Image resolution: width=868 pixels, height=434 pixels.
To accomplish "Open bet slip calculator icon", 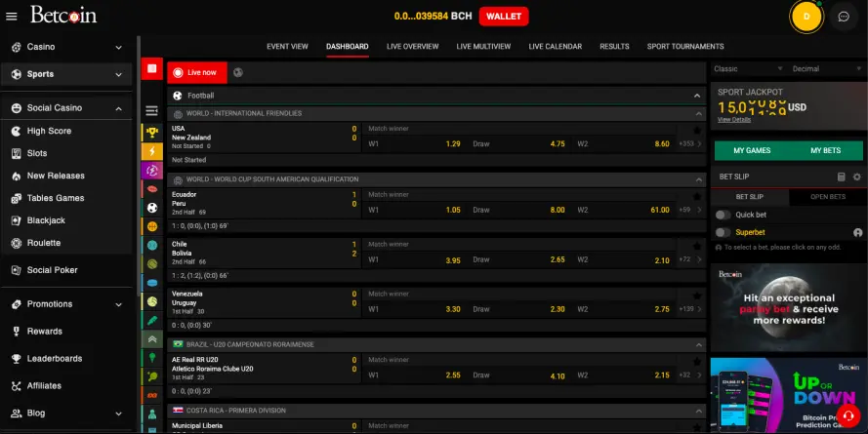I will 841,177.
